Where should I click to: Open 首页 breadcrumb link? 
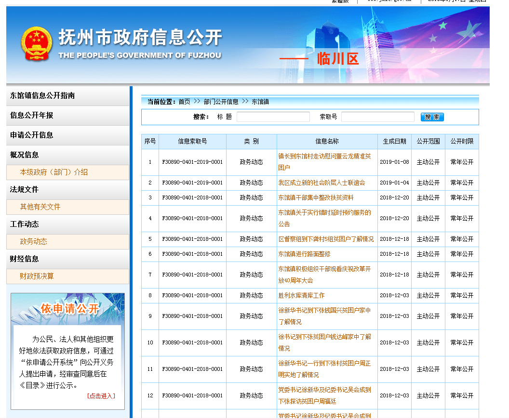pos(185,102)
